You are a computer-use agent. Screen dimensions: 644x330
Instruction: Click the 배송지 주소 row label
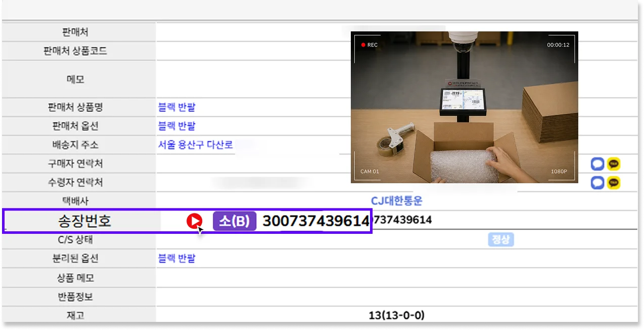pos(75,145)
